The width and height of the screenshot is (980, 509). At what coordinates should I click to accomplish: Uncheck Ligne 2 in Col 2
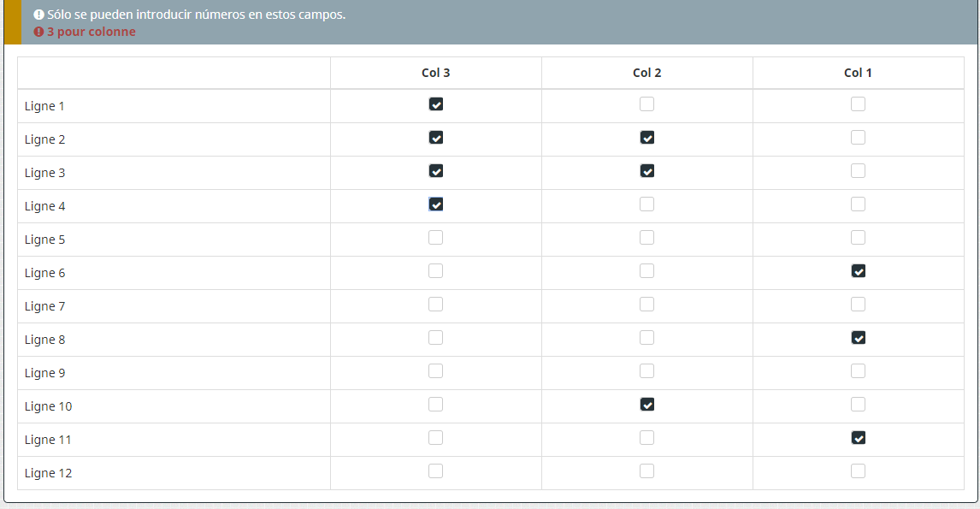647,138
